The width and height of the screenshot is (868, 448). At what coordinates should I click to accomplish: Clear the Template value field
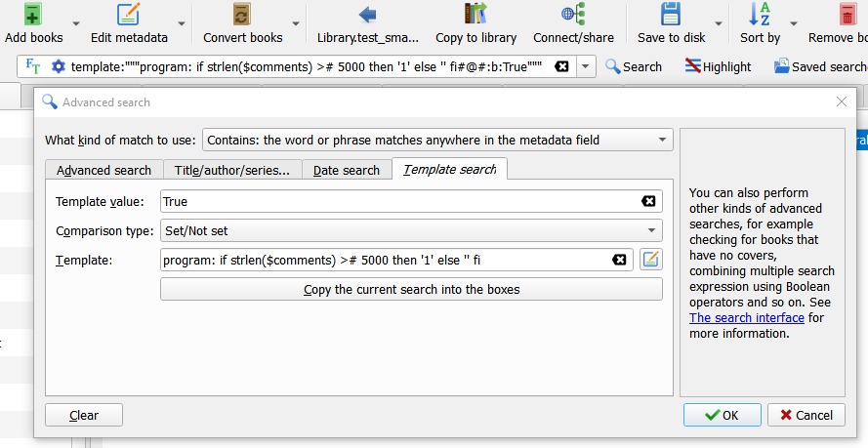click(x=648, y=201)
